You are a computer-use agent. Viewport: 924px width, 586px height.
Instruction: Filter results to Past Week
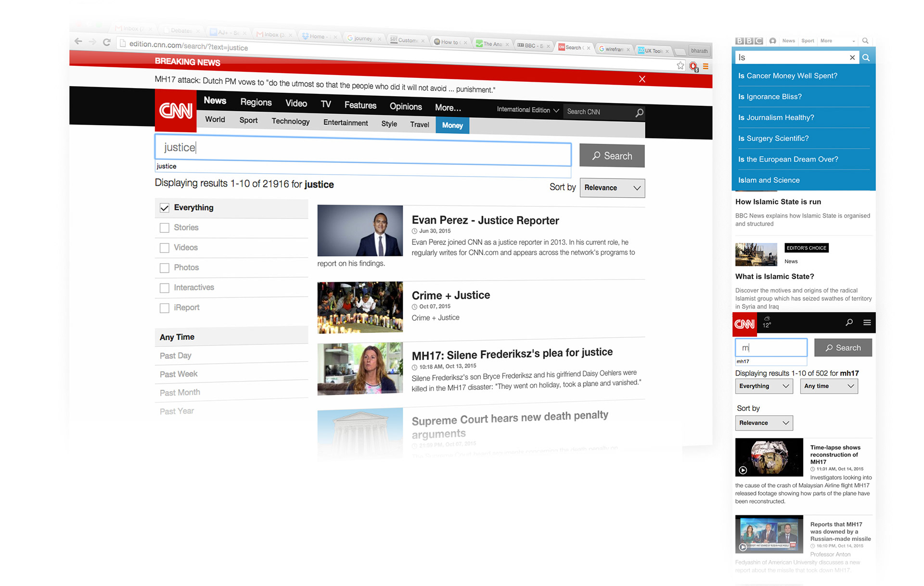point(179,374)
